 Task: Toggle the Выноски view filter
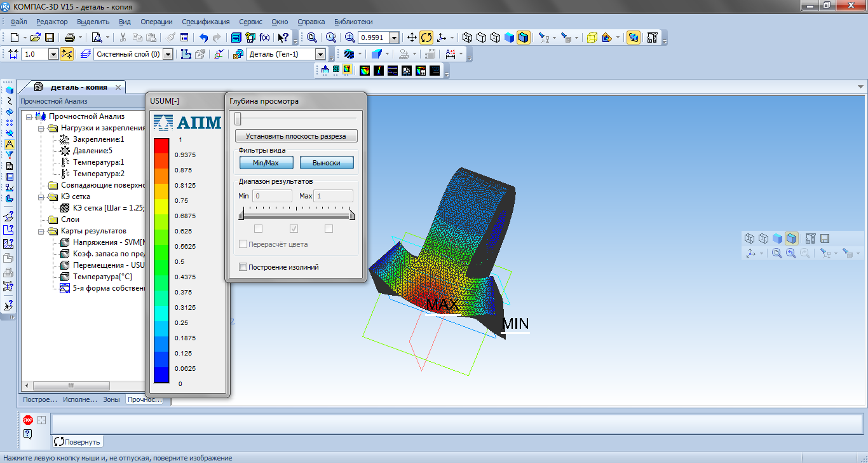pyautogui.click(x=327, y=163)
